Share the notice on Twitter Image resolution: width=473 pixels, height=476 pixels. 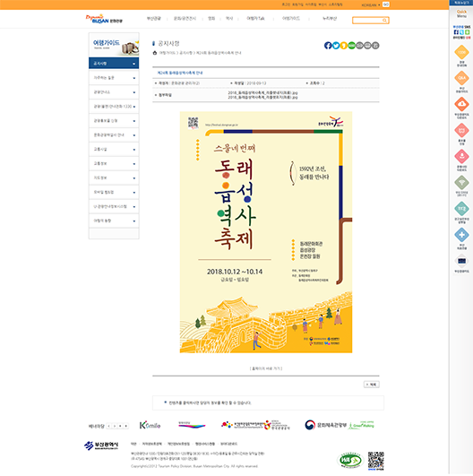click(x=336, y=46)
